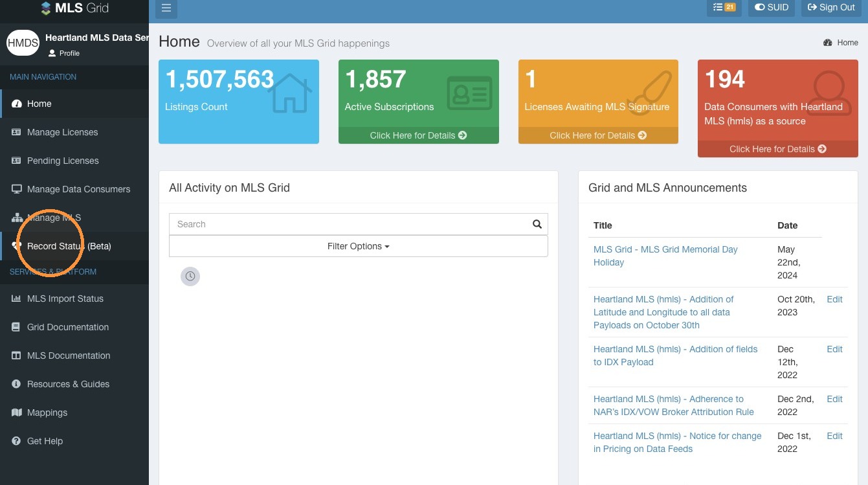868x485 pixels.
Task: Open the notifications list with 21 badge
Action: [x=724, y=8]
